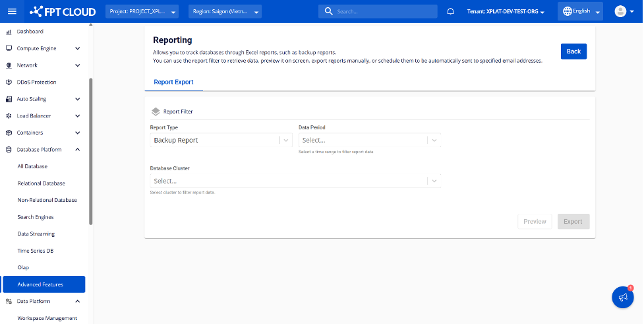Collapse the Database Platform section

click(x=77, y=150)
